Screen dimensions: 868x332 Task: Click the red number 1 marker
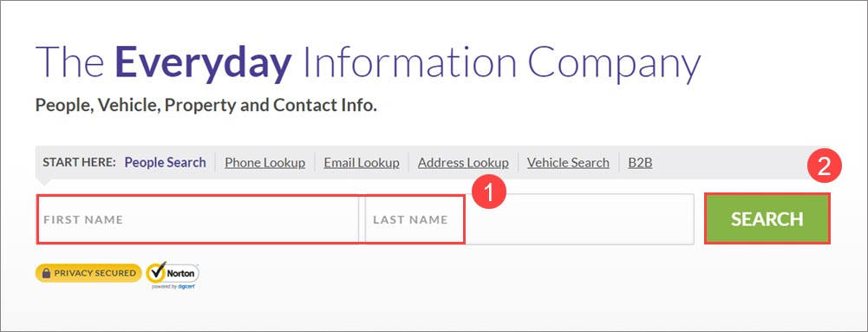pos(488,192)
